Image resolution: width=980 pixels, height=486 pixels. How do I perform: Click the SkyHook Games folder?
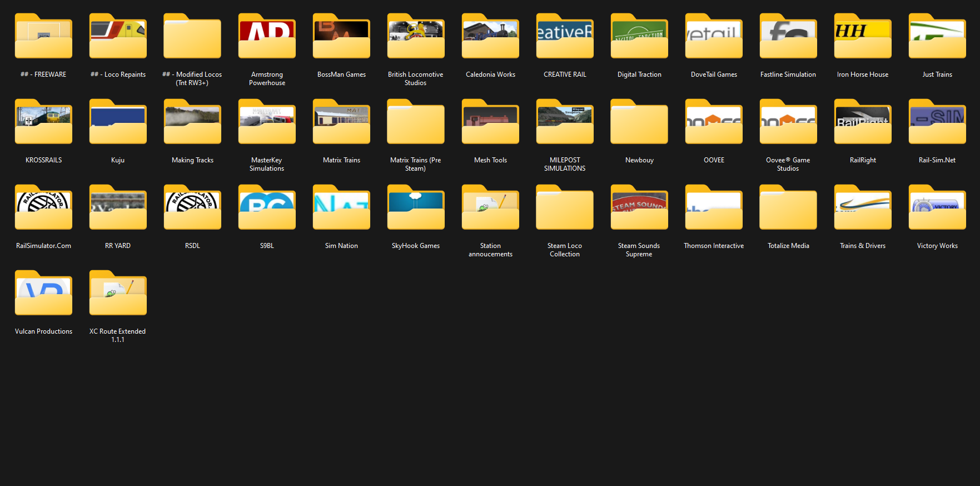point(416,208)
